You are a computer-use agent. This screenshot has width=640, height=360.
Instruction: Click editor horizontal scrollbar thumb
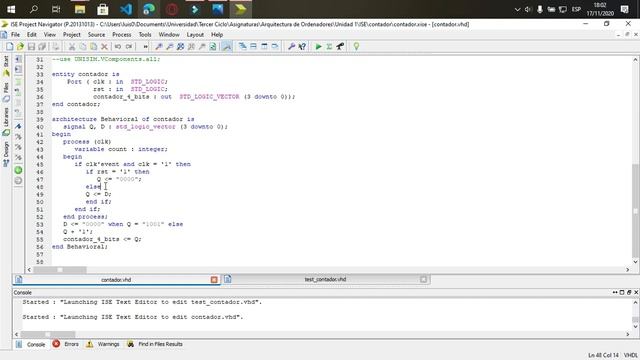pos(60,270)
